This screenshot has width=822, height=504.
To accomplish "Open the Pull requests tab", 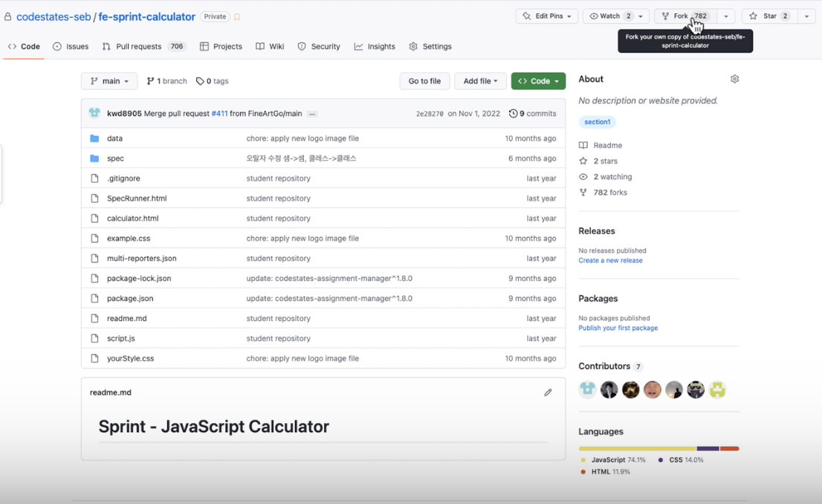I will (144, 47).
